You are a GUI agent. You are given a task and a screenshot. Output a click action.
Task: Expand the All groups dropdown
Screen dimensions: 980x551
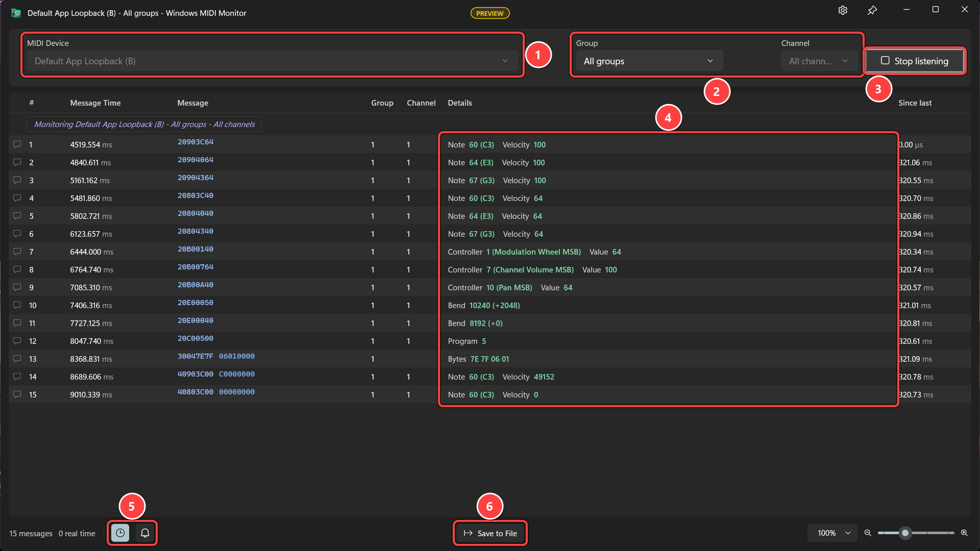pos(649,61)
